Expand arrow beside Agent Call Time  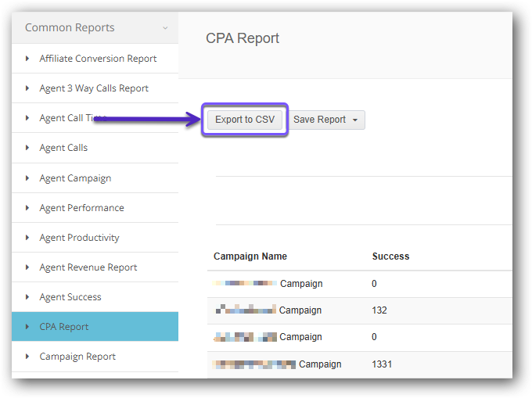[x=27, y=118]
